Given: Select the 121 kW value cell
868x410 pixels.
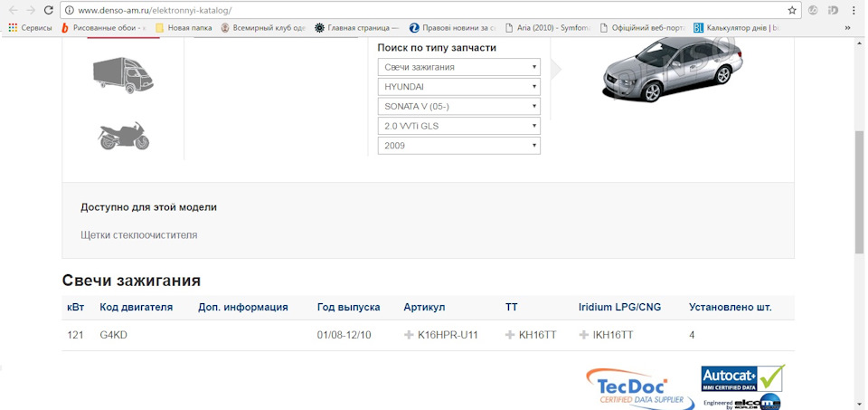Looking at the screenshot, I should point(75,335).
